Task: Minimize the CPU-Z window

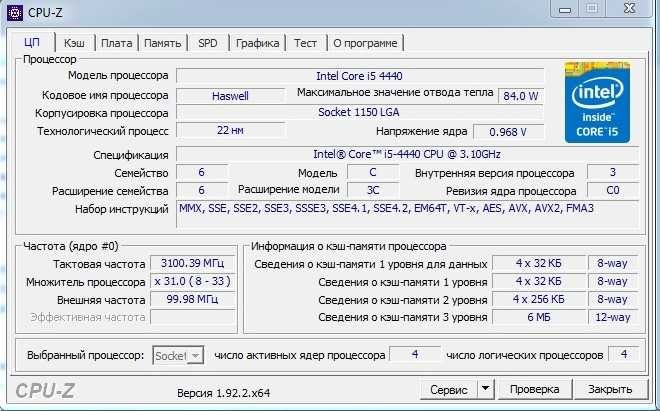Action: [564, 9]
